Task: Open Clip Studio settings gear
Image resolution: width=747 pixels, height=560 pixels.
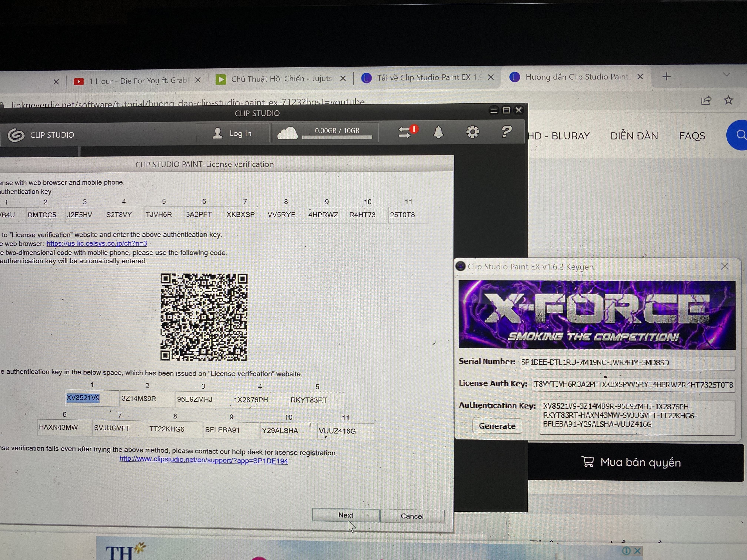Action: [x=472, y=132]
